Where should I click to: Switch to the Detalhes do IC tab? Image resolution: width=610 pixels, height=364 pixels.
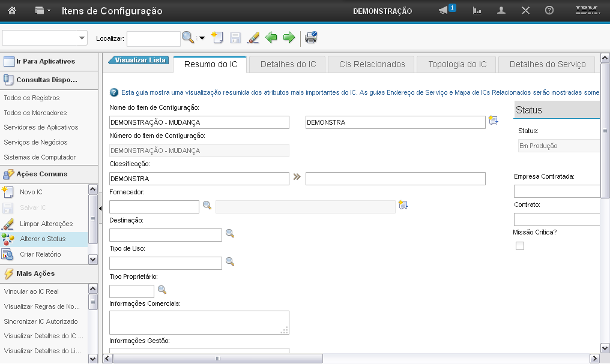pos(288,64)
